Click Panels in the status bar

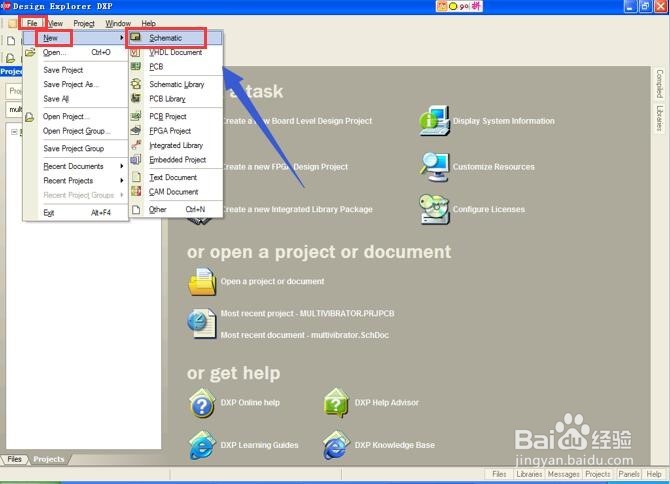point(629,474)
